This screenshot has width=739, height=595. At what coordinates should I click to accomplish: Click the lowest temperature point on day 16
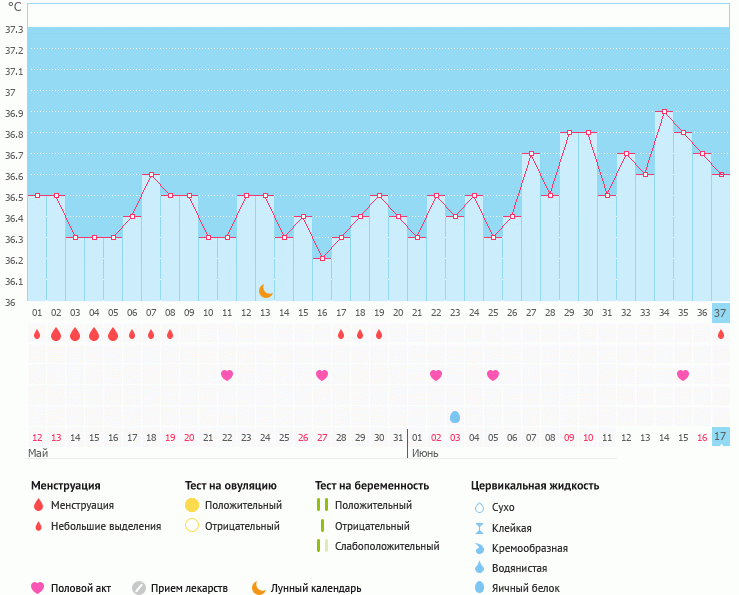tap(322, 259)
